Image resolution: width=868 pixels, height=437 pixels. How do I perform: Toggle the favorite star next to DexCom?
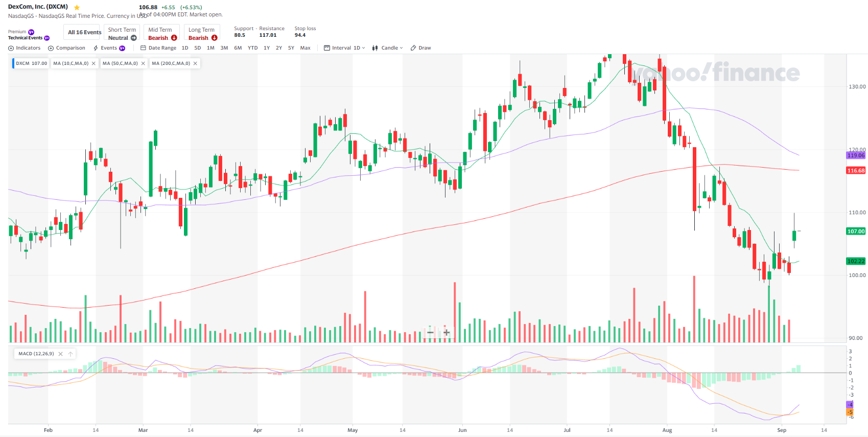[x=77, y=8]
